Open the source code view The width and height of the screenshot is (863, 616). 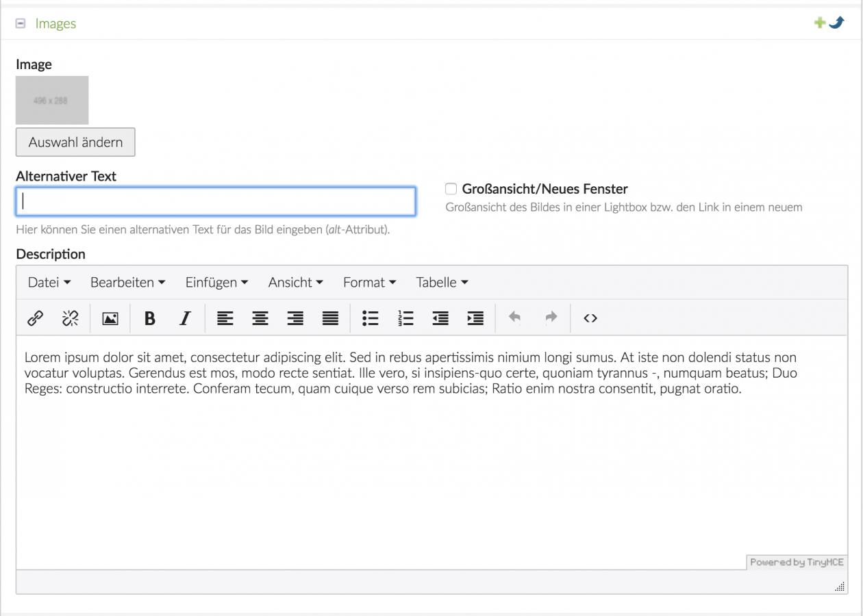click(590, 318)
